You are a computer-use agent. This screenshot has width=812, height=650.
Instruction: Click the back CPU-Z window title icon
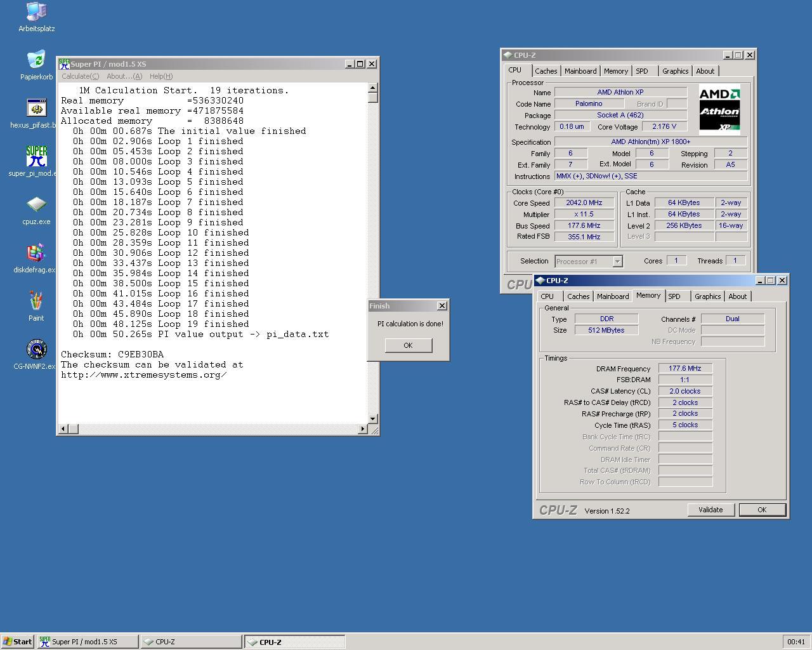tap(507, 55)
